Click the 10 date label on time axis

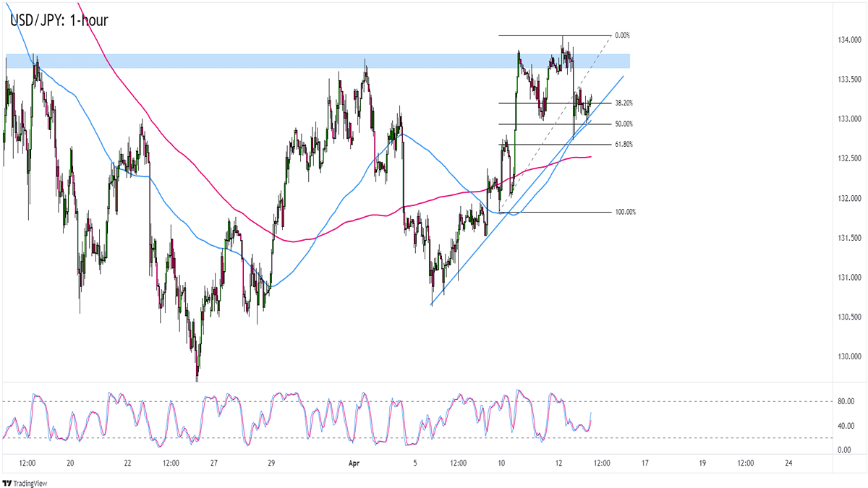pyautogui.click(x=500, y=464)
